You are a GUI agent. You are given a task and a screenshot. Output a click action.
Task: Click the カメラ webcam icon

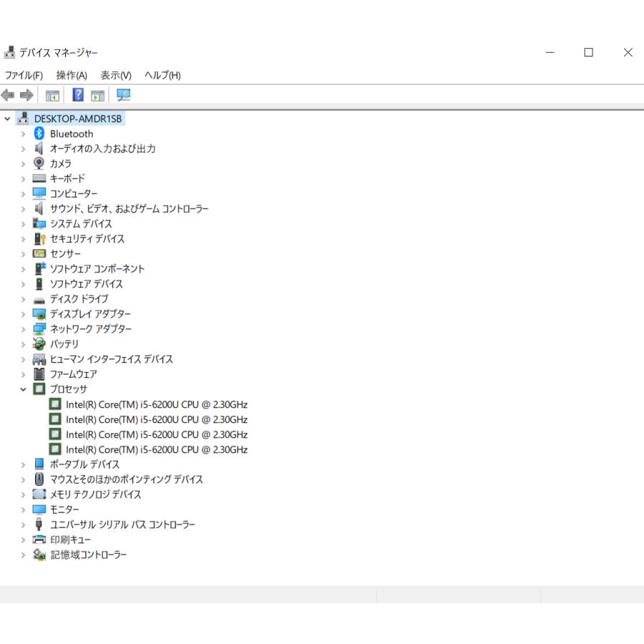pyautogui.click(x=39, y=163)
